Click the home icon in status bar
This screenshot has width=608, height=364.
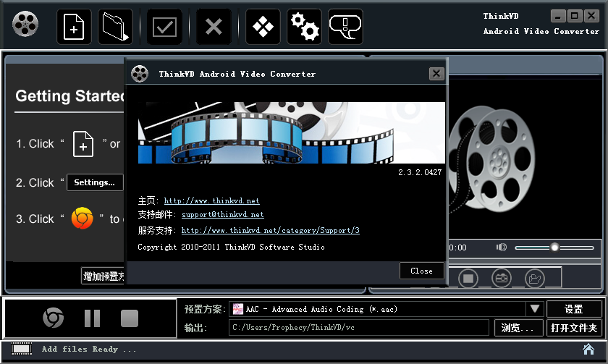(588, 350)
